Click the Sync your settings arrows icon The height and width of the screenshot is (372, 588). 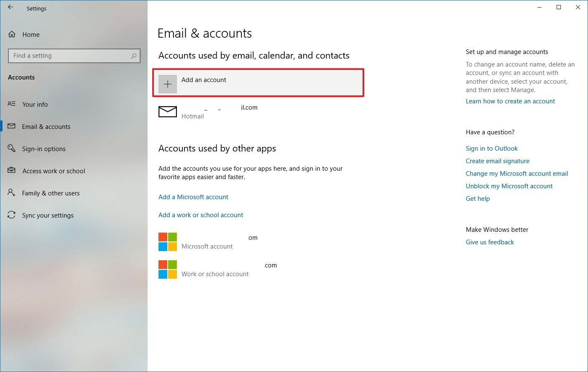click(12, 215)
